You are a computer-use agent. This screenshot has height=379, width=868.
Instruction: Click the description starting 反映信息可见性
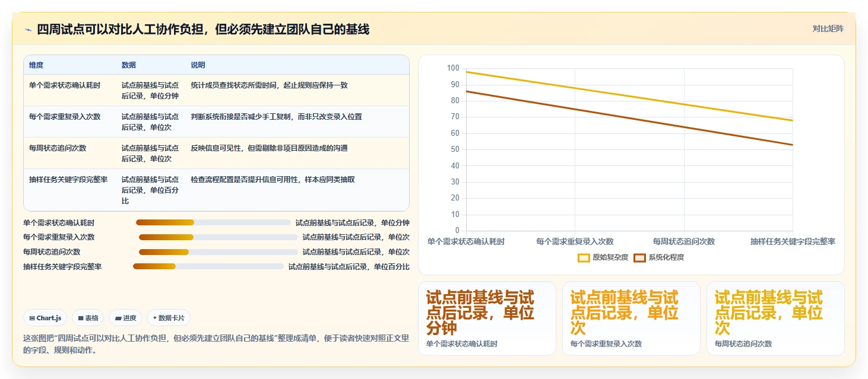[269, 148]
